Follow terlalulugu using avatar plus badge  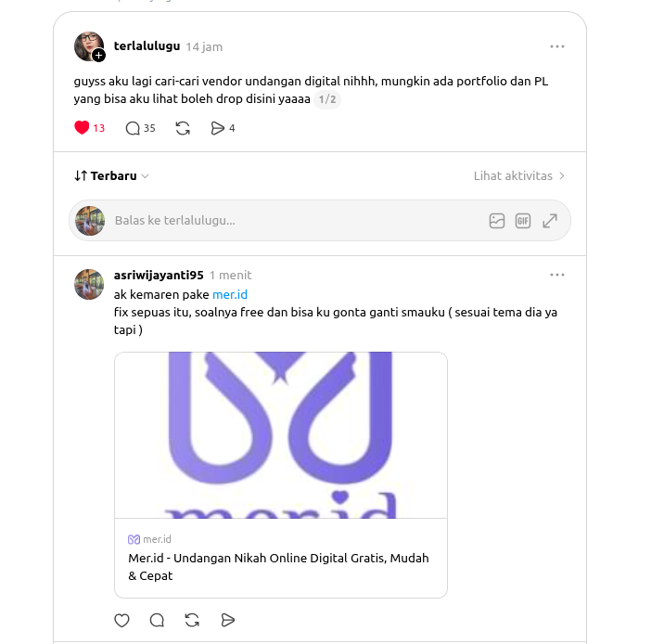coord(98,55)
